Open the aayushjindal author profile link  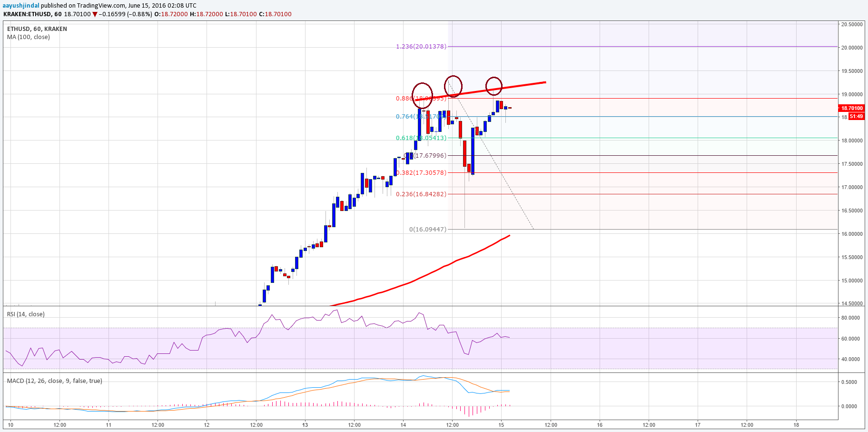click(21, 6)
